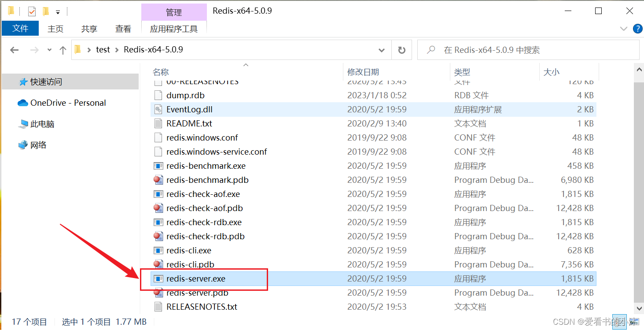Select the file name redis-check-aof.exe
The image size is (644, 330).
[x=203, y=194]
